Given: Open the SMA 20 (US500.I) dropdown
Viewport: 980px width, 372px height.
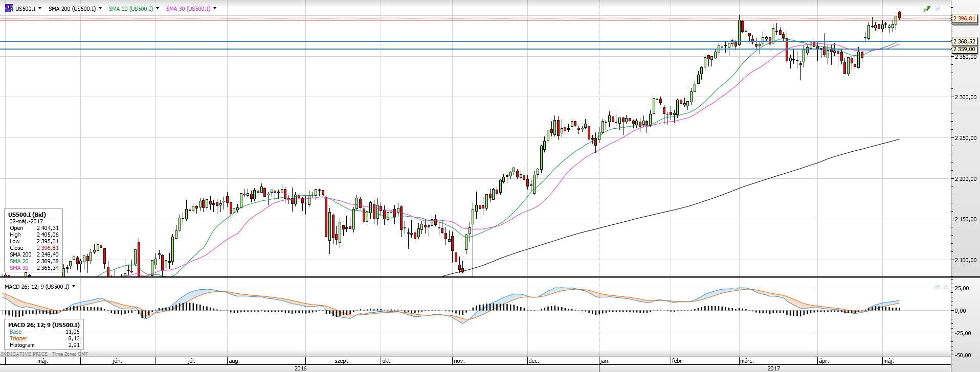Looking at the screenshot, I should click(x=157, y=8).
